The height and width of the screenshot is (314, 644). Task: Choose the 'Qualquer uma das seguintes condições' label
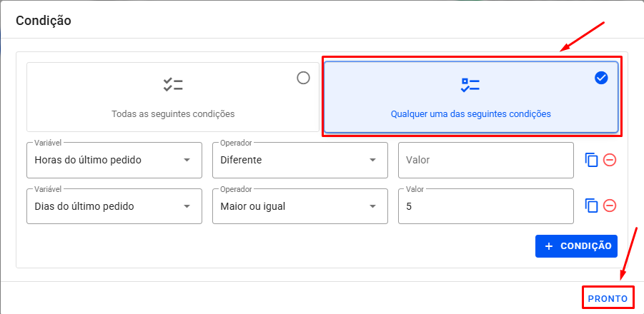point(470,113)
